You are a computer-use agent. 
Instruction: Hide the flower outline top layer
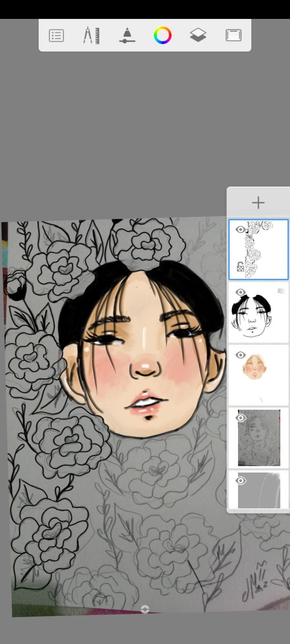click(x=241, y=229)
